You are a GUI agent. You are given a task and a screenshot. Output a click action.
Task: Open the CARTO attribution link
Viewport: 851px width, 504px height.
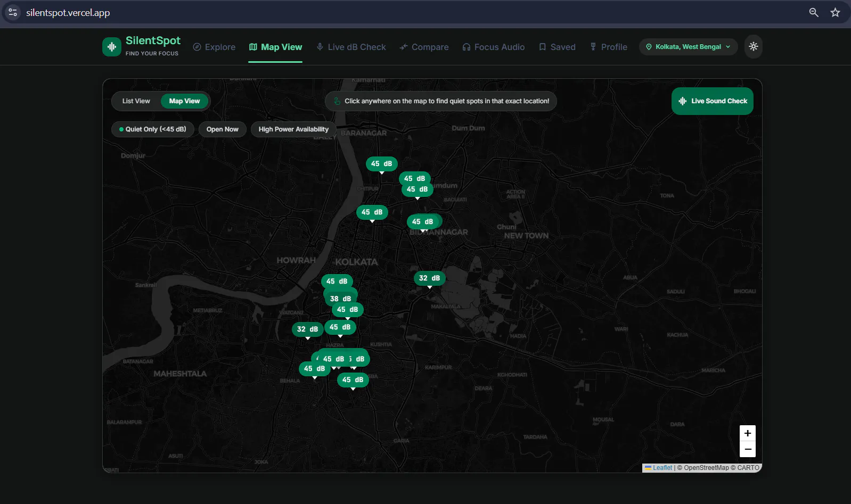point(748,468)
